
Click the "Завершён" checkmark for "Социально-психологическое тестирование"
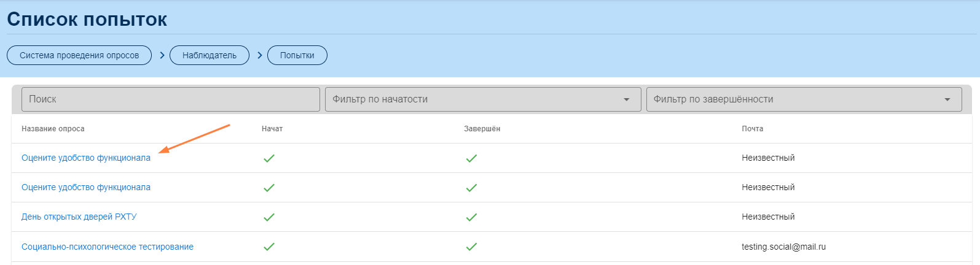tap(471, 247)
